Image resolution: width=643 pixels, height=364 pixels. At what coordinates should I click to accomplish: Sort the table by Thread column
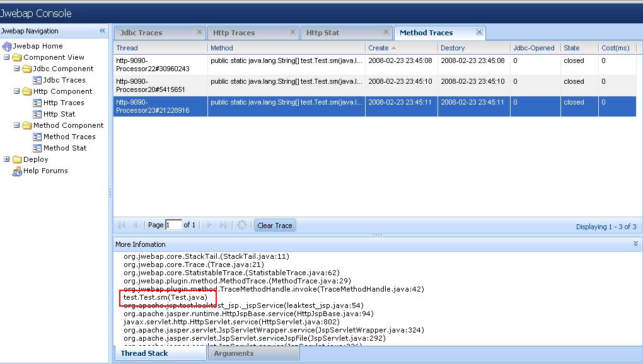tap(160, 48)
